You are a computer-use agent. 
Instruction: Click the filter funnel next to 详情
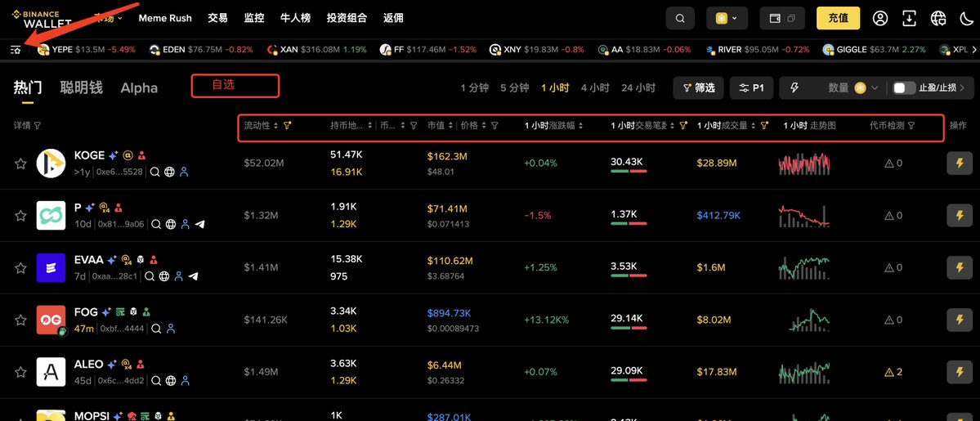38,126
